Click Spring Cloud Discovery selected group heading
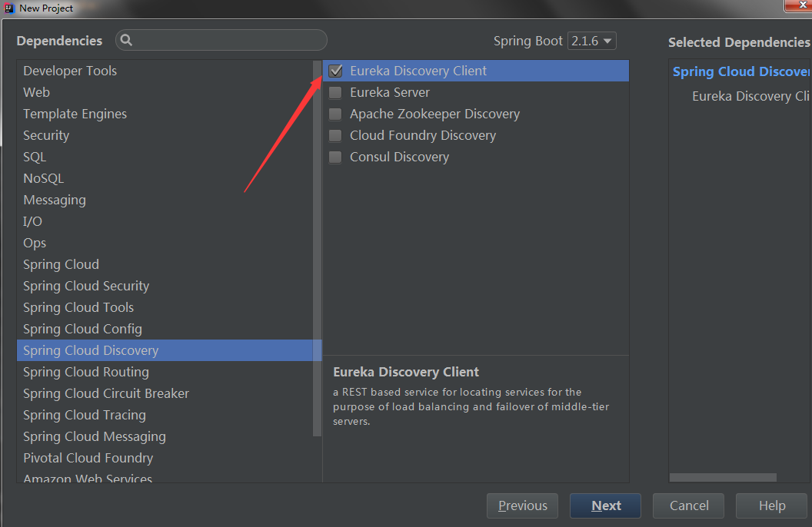The height and width of the screenshot is (527, 812). coord(741,72)
